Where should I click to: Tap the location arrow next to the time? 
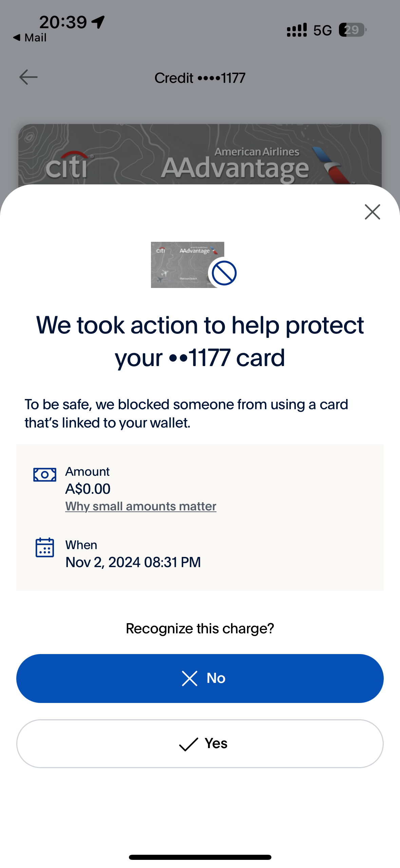(x=98, y=22)
